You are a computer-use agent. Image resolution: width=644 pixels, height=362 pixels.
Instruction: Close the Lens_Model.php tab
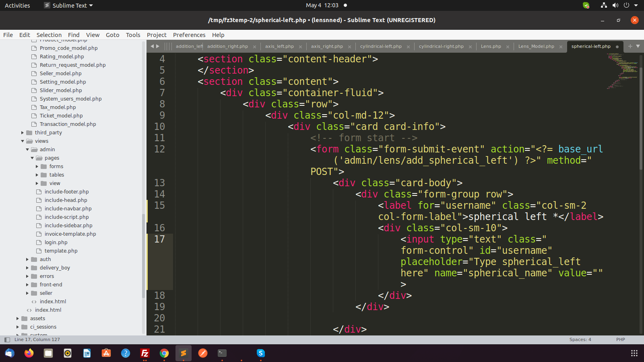[x=561, y=47]
